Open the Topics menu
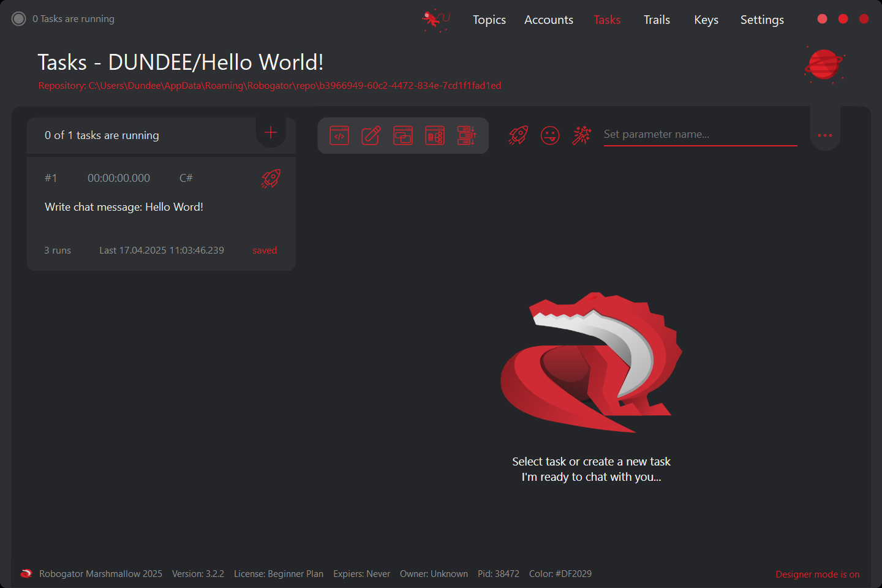 [489, 20]
